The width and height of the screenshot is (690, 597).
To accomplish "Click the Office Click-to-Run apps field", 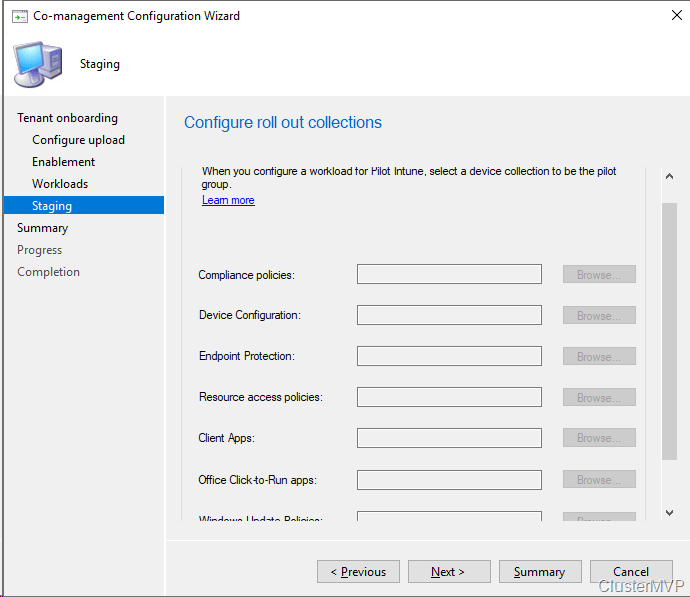I will pyautogui.click(x=449, y=480).
